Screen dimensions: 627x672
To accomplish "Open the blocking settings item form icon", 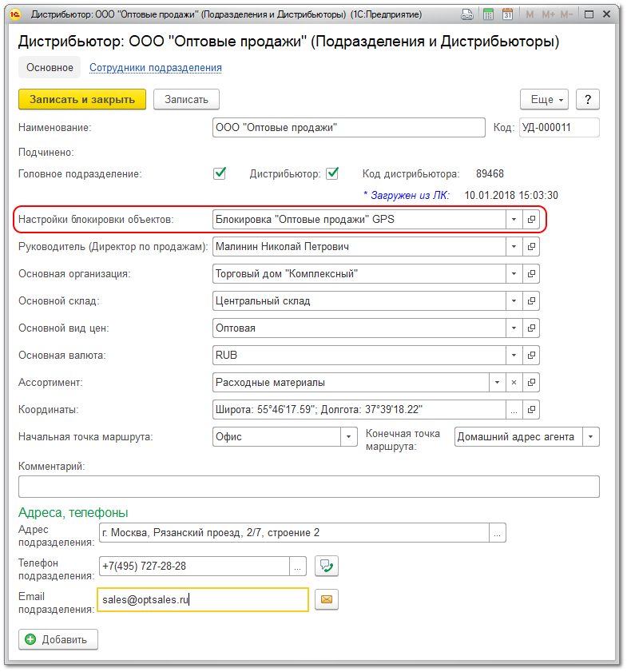I will 531,220.
